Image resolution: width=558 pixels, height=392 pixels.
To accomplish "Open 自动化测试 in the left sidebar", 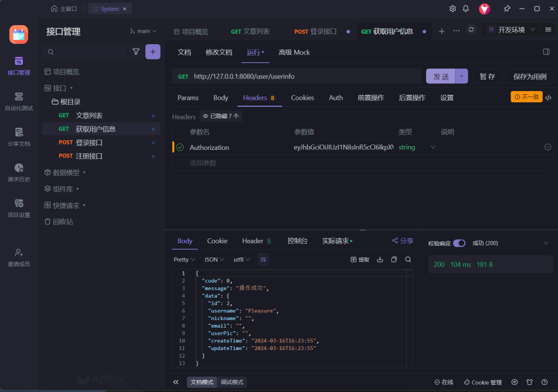I will (19, 101).
